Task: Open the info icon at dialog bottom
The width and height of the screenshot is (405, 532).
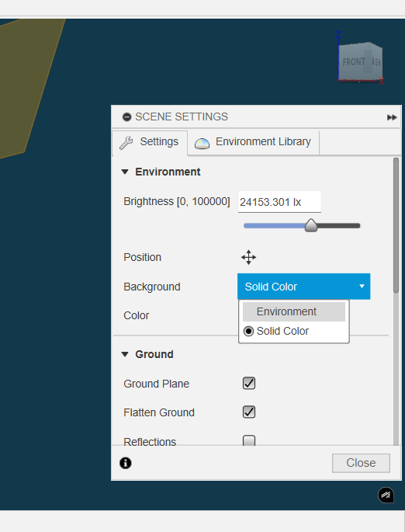Action: click(126, 463)
